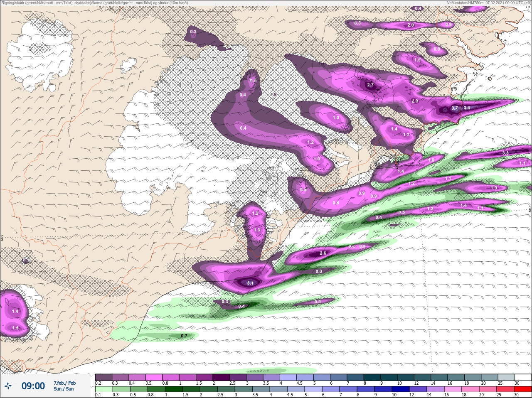Viewport: 532px width, 398px height.
Task: Click the 2.7 snowfall value on map
Action: (371, 85)
